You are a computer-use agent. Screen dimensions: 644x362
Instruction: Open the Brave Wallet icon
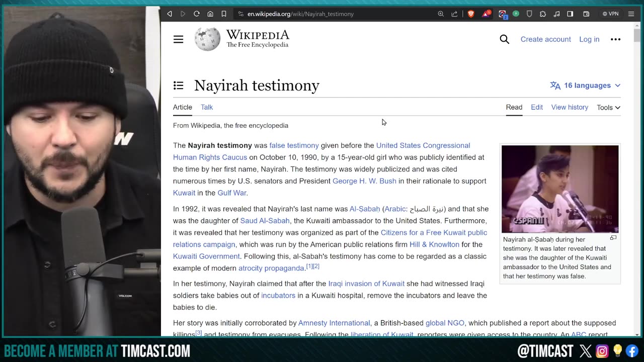(586, 14)
